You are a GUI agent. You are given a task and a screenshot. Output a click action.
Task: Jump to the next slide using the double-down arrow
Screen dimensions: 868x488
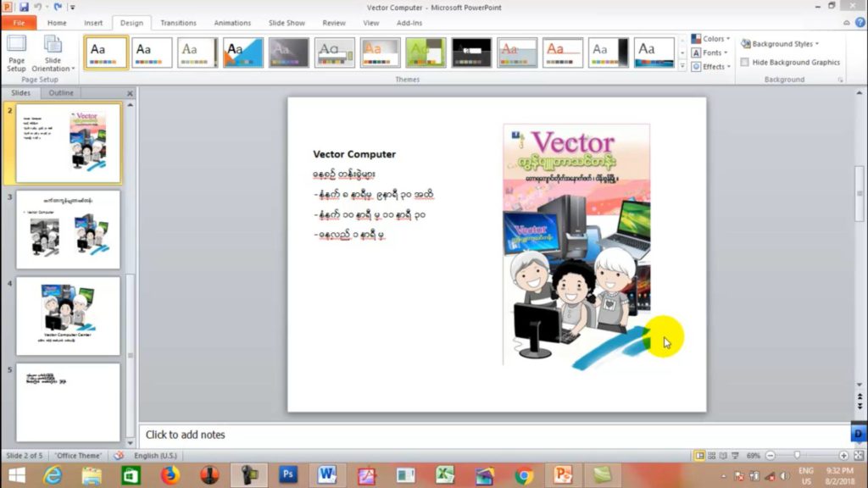(x=860, y=406)
